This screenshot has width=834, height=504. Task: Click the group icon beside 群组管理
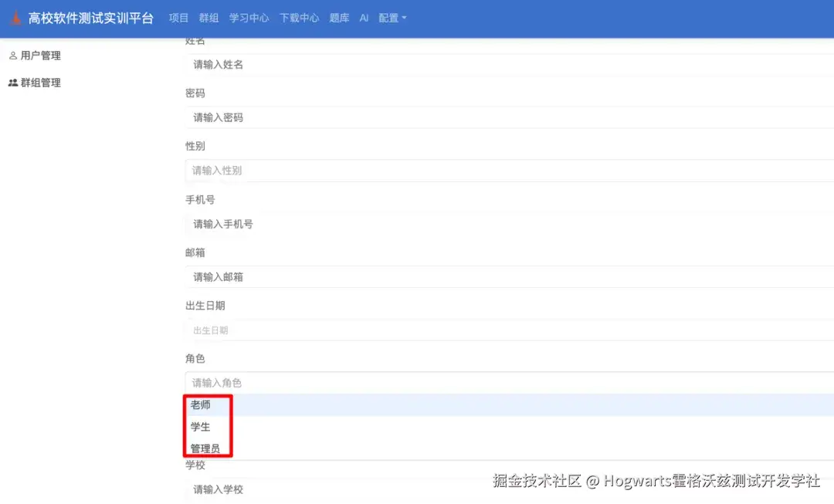pyautogui.click(x=12, y=83)
